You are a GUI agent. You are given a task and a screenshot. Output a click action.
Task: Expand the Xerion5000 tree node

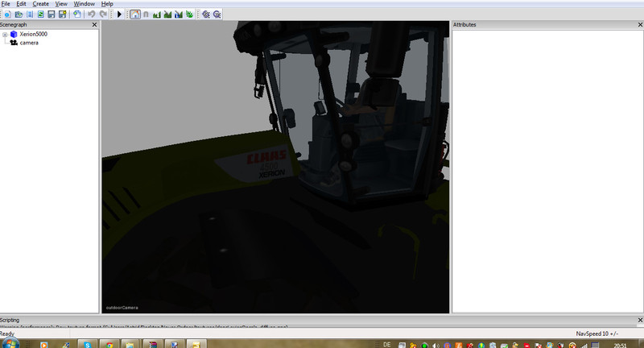click(x=5, y=35)
